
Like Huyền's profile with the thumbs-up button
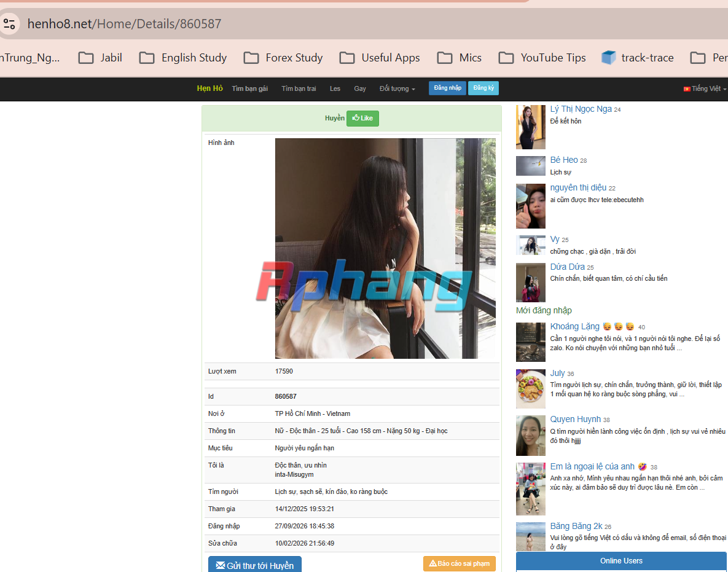click(x=362, y=119)
